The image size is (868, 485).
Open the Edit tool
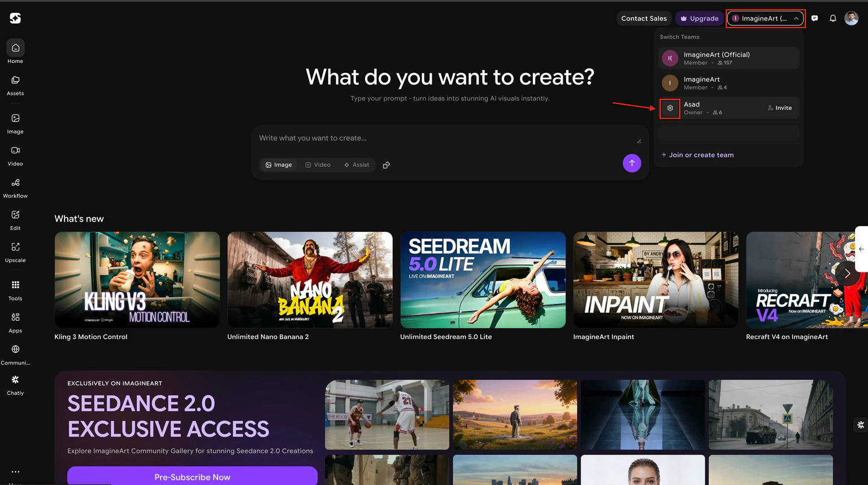[15, 220]
